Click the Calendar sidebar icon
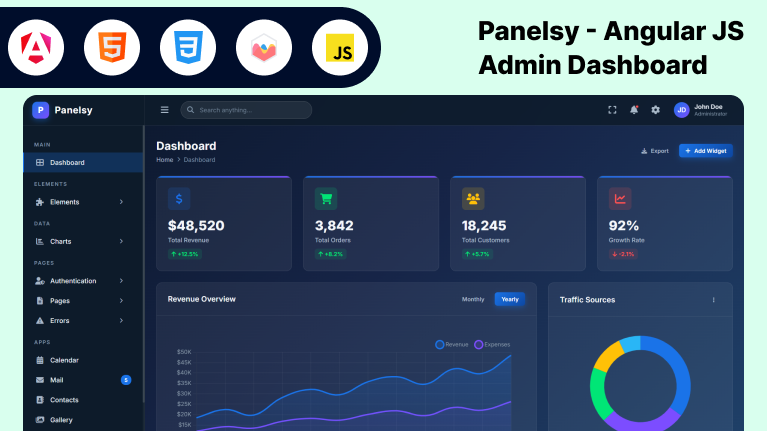 pyautogui.click(x=40, y=360)
